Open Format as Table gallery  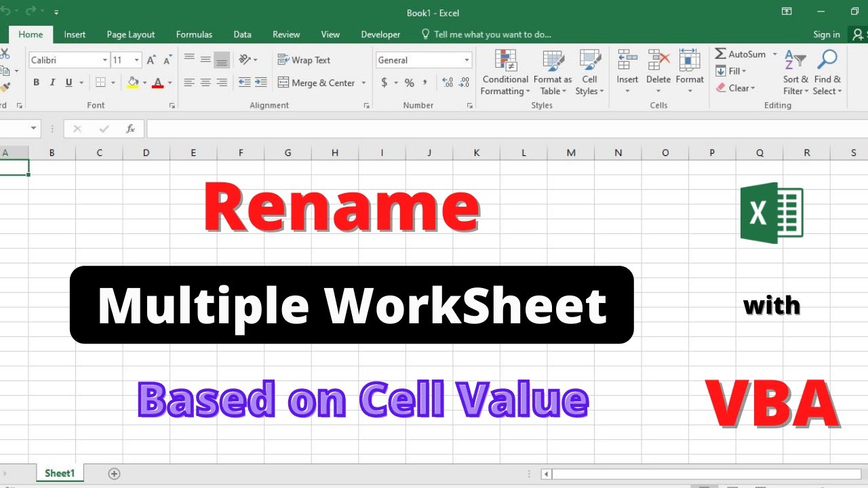[x=553, y=73]
